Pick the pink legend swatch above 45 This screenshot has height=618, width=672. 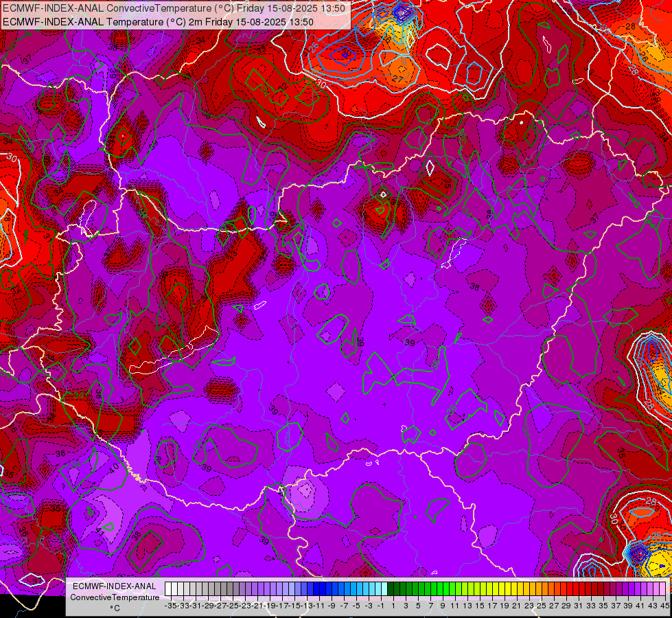[662, 588]
